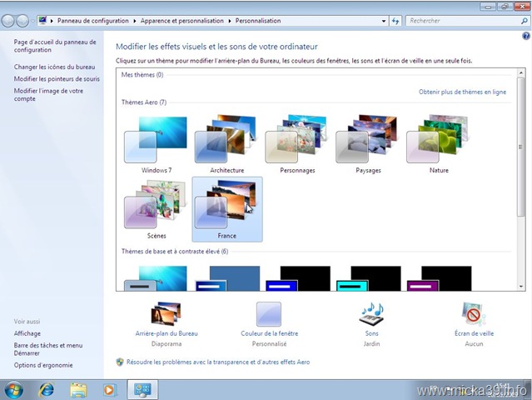
Task: Click the recent pages dropdown arrow
Action: pos(32,21)
